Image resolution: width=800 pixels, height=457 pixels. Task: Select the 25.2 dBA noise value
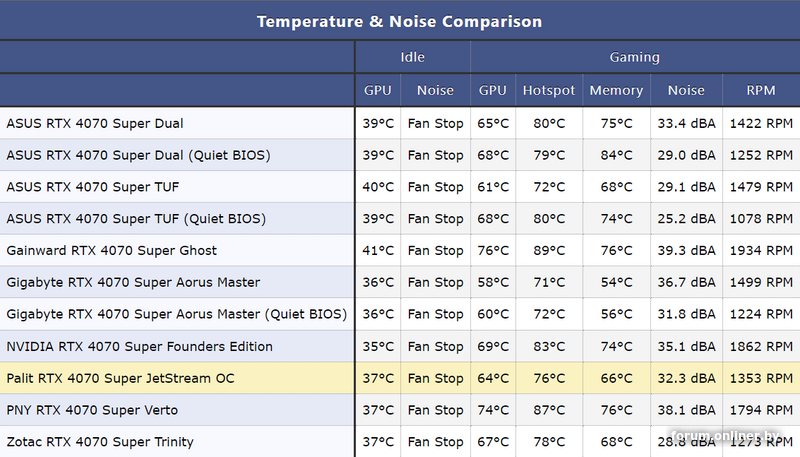(x=686, y=218)
